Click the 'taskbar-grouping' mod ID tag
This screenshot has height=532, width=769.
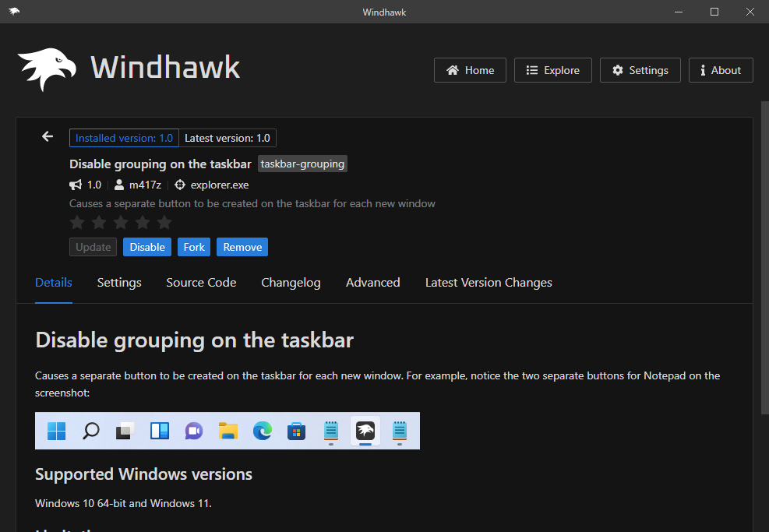(302, 164)
